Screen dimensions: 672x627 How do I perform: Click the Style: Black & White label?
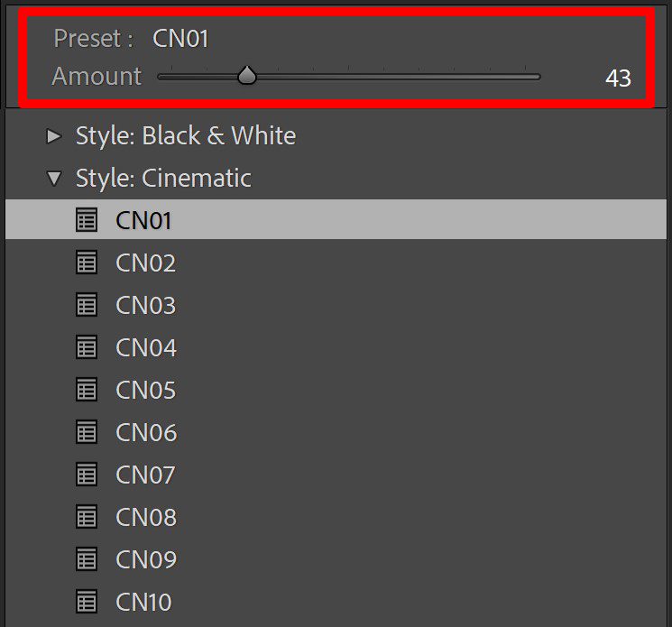tap(186, 136)
